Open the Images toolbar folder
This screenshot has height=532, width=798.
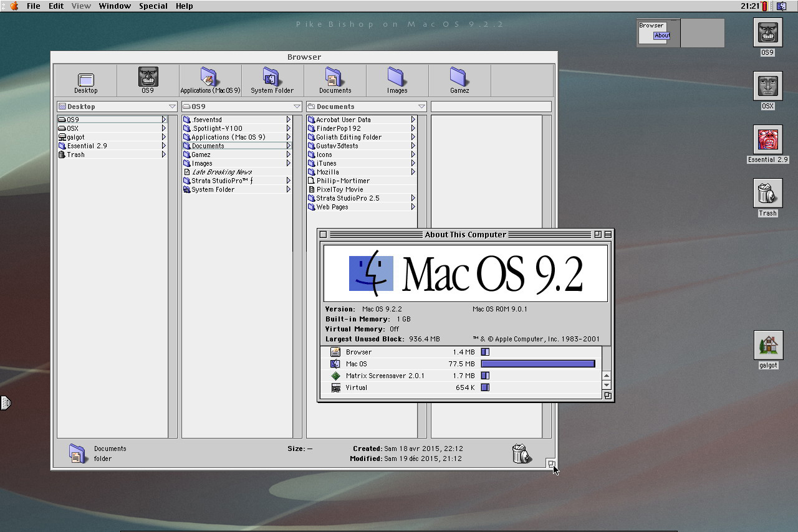coord(397,80)
